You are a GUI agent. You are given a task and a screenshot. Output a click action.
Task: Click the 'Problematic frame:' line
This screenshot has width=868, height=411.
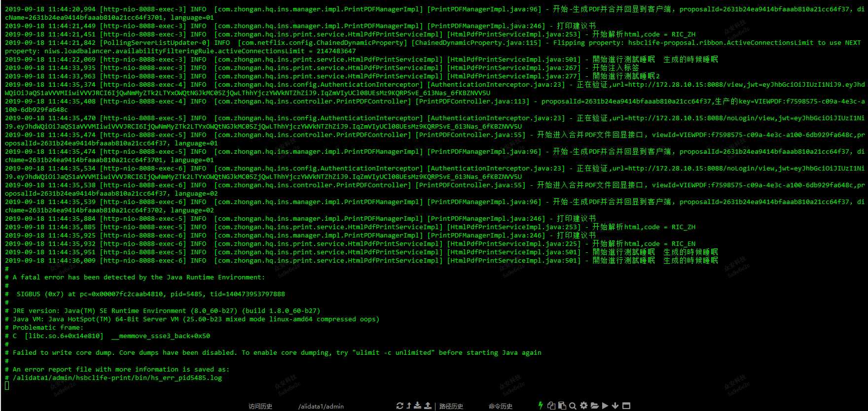(44, 328)
